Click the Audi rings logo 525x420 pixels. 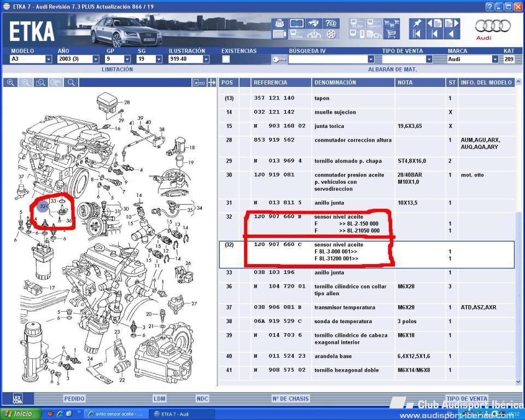[x=493, y=26]
